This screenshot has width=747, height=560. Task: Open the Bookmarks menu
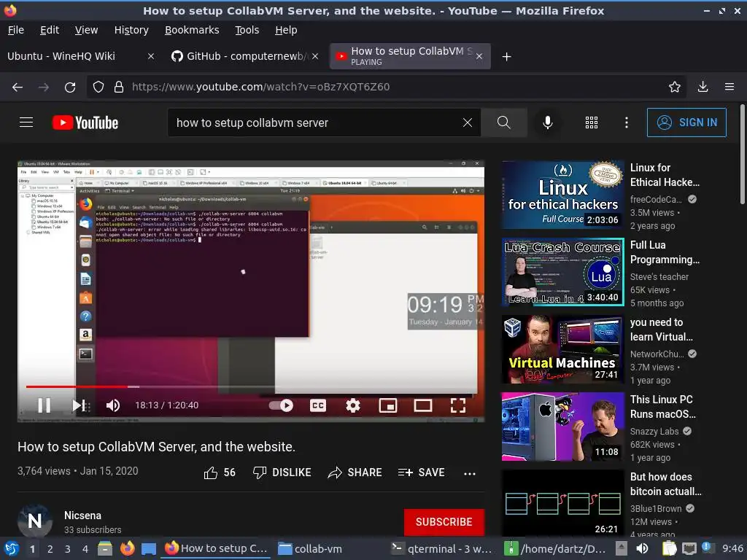[x=192, y=30]
